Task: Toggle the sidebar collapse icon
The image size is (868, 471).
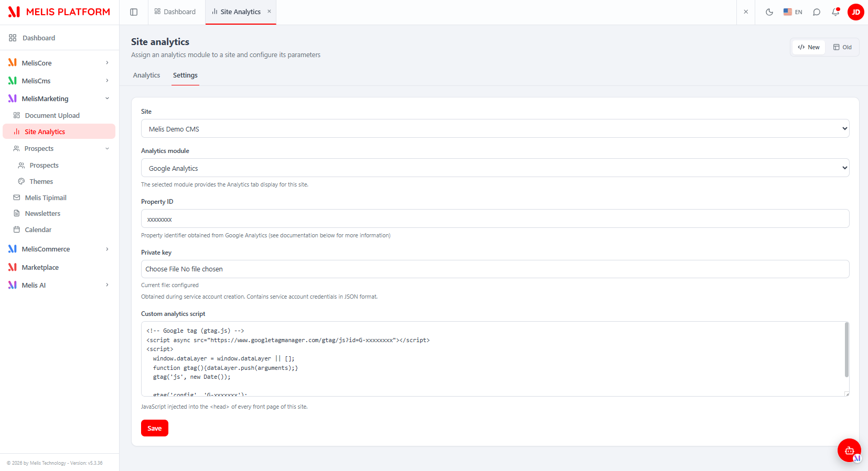Action: point(134,12)
